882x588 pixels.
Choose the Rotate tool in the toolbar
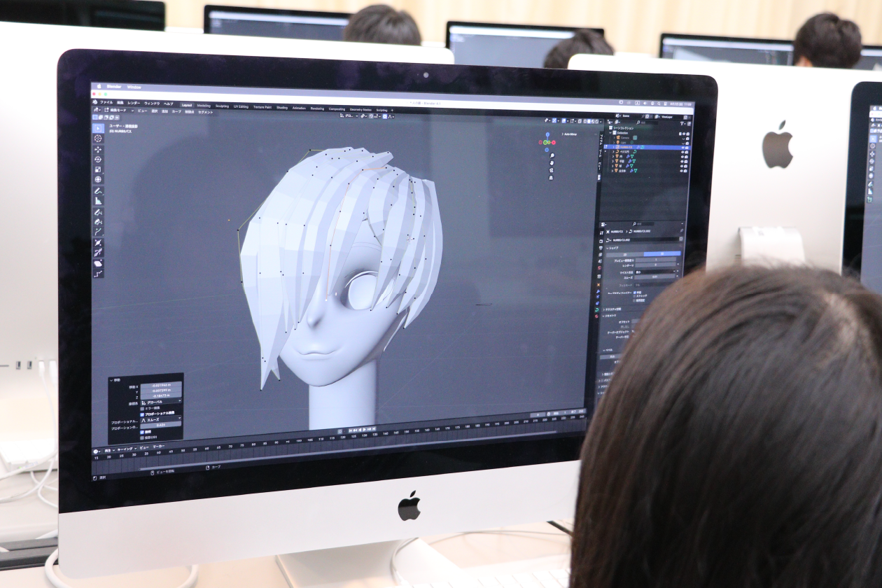coord(98,160)
